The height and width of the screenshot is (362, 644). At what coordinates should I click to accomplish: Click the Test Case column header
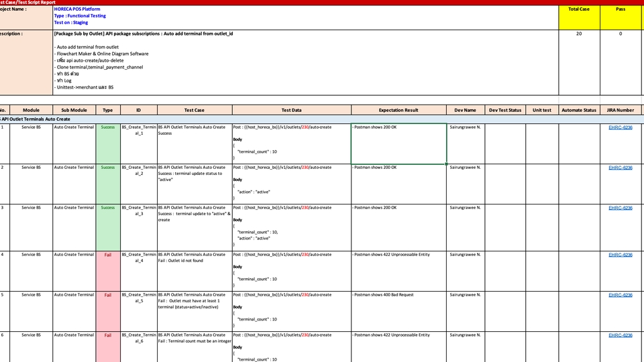[194, 110]
